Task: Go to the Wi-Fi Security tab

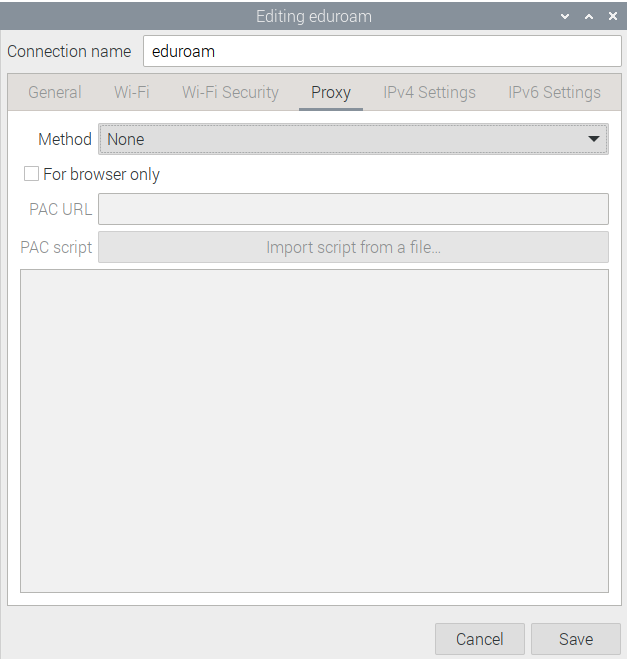Action: (230, 93)
